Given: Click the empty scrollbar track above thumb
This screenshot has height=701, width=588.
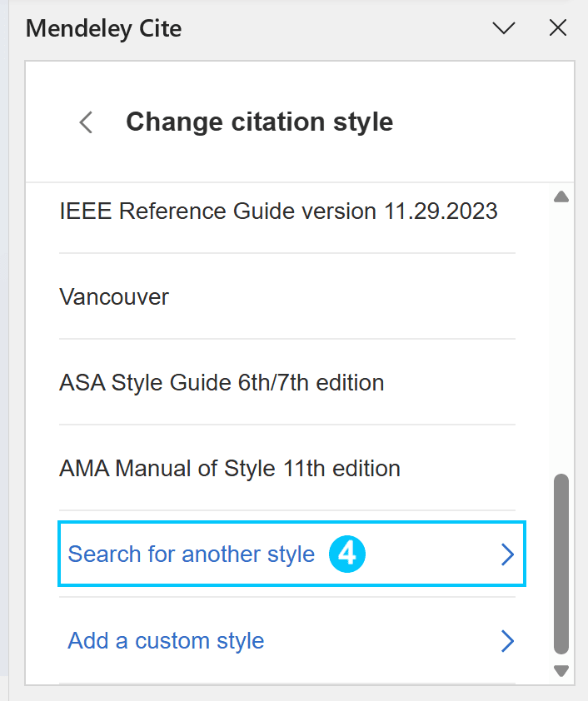Looking at the screenshot, I should coord(561,339).
